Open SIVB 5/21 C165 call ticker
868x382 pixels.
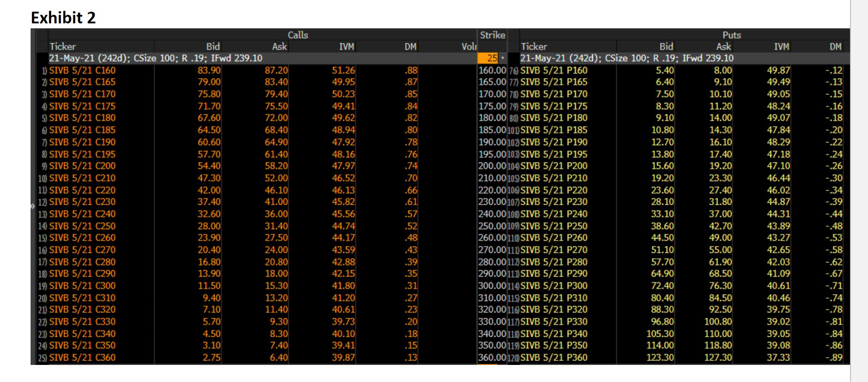(x=82, y=82)
